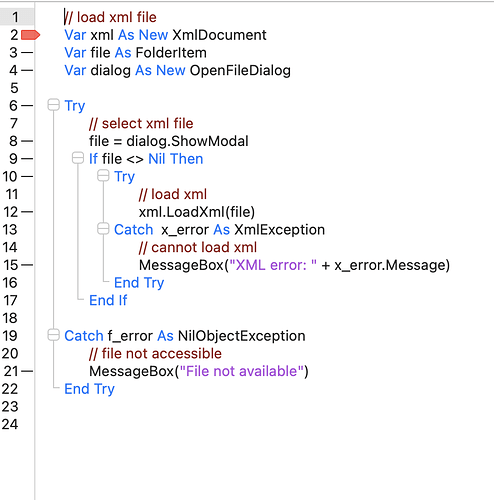Toggle breakpoint on line 8 ShowModal

(27, 141)
